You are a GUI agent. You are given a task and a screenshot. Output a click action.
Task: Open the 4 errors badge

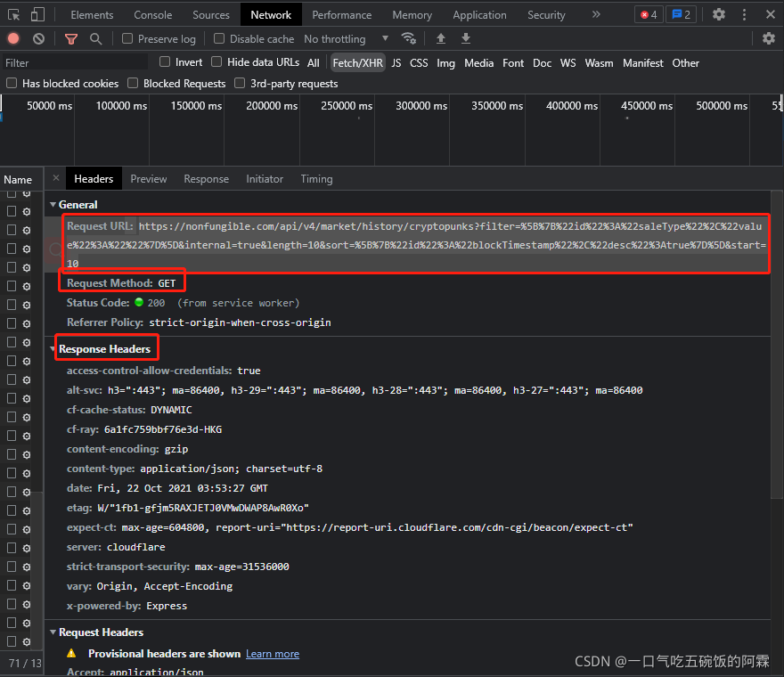(649, 14)
